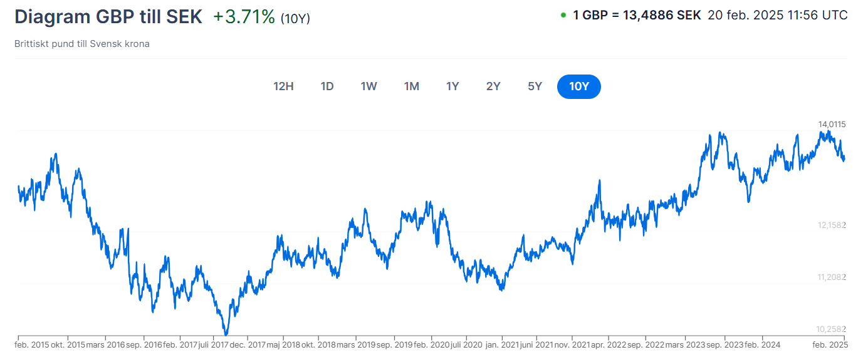This screenshot has width=868, height=357.
Task: Choose the 1M chart period
Action: (411, 86)
